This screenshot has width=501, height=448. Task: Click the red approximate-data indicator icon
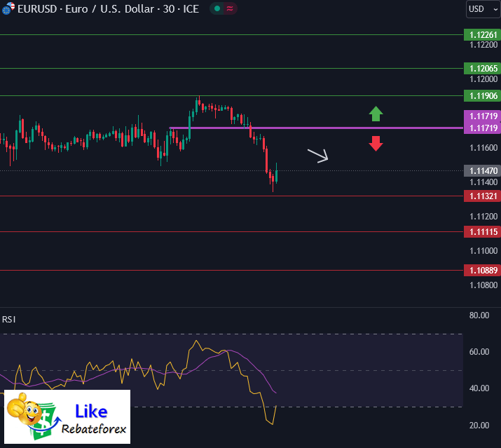[x=230, y=8]
